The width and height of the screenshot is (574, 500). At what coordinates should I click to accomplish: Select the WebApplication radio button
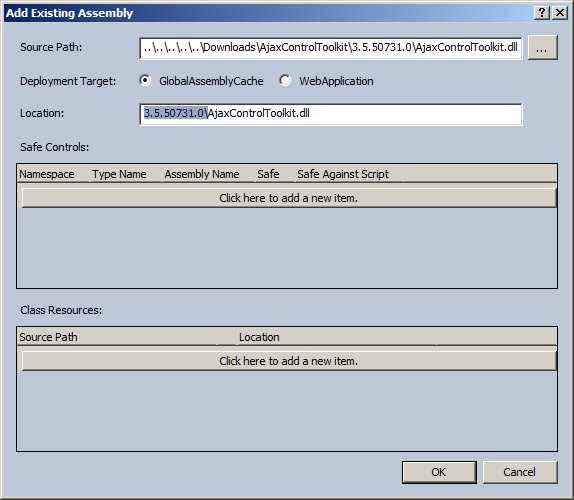285,81
